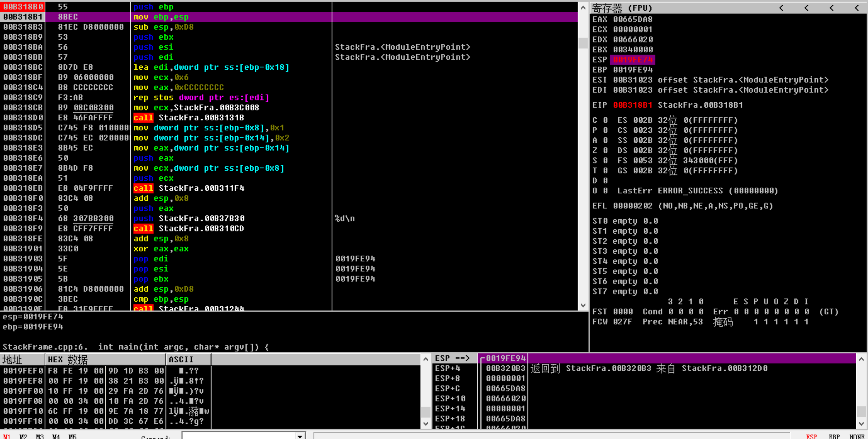Click down arrow of stack pane scrollbar
Viewport: 868px width, 439px height.
(861, 424)
